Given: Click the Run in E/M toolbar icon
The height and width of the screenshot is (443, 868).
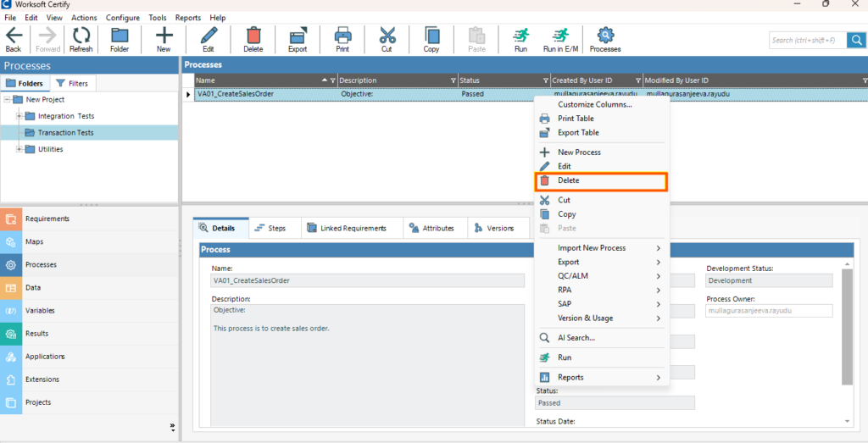Looking at the screenshot, I should tap(560, 40).
